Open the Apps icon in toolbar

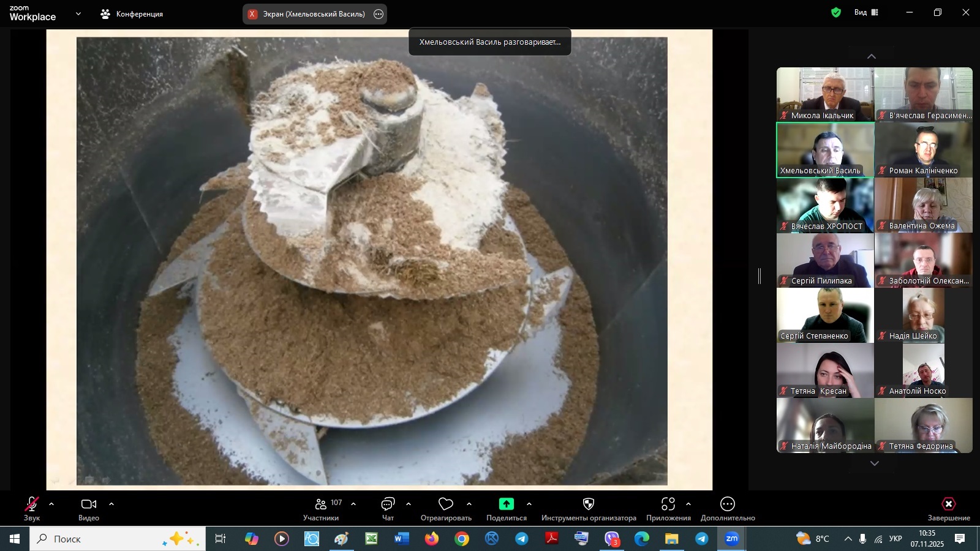point(668,504)
